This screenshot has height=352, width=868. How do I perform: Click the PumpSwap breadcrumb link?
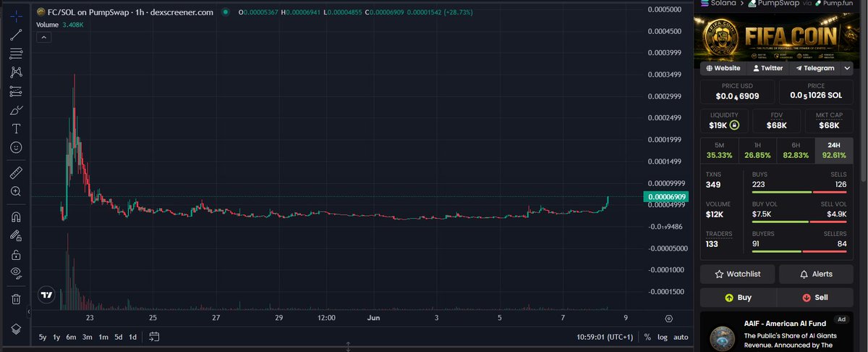[x=773, y=4]
